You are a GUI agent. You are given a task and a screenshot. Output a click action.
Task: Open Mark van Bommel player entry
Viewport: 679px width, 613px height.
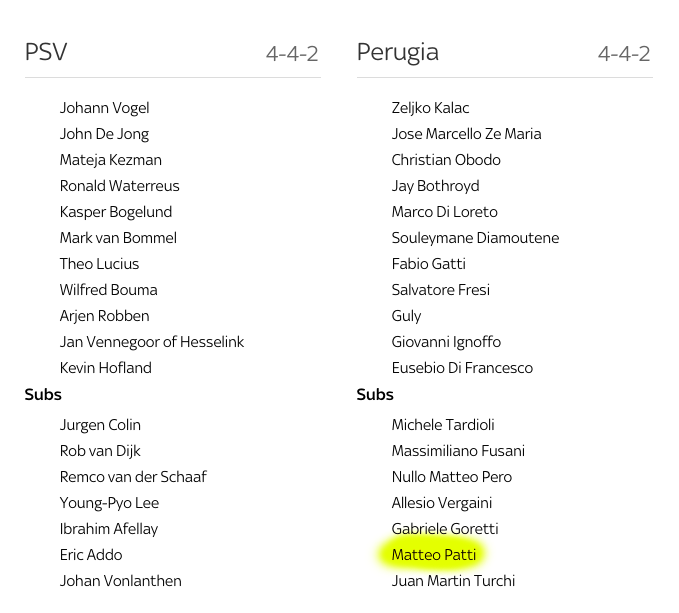118,238
